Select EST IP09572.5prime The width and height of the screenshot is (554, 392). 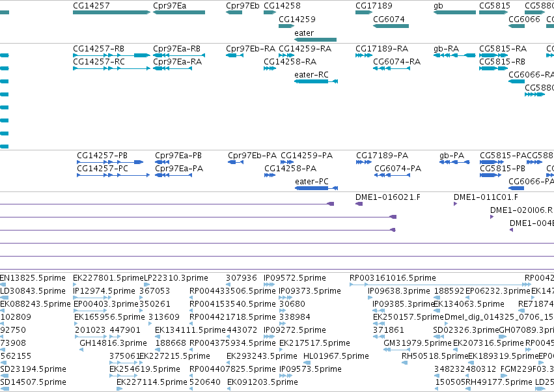[270, 285]
